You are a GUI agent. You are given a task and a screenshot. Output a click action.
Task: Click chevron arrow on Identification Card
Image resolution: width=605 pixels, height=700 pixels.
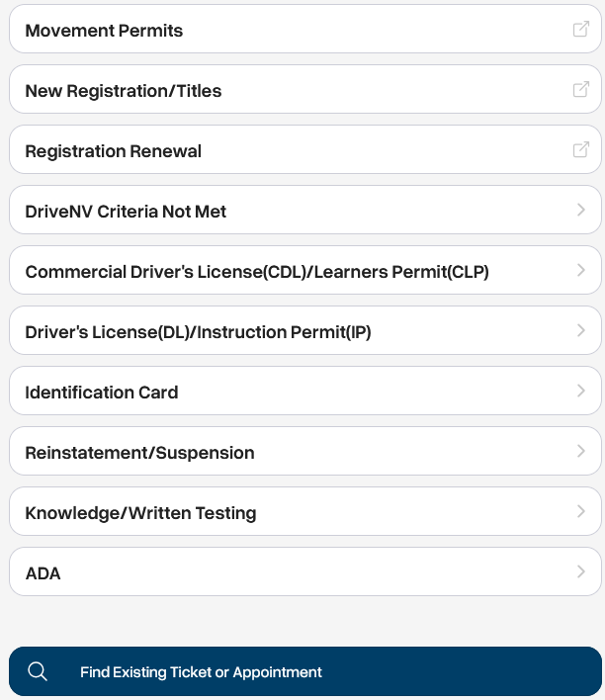pyautogui.click(x=581, y=392)
